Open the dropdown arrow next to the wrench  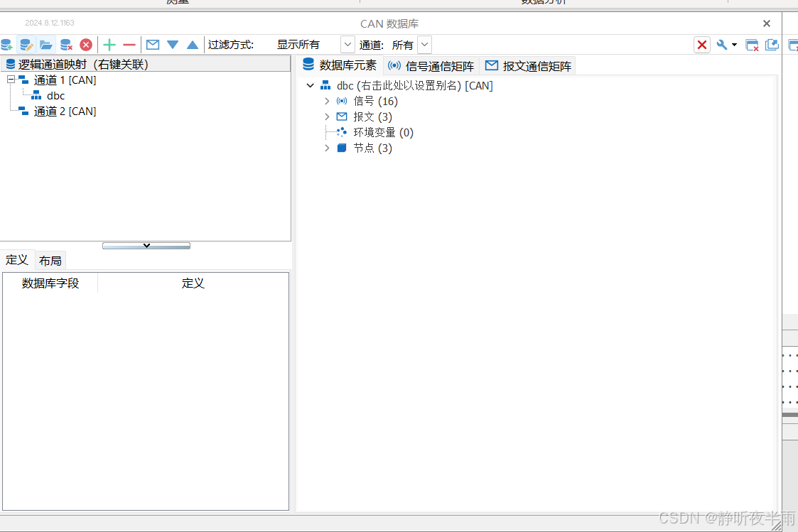[734, 45]
